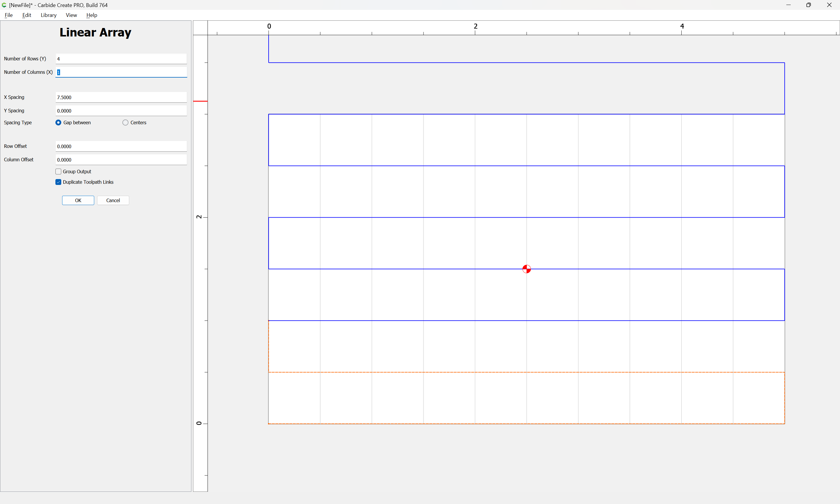Click the red origin marker on canvas

coord(526,269)
